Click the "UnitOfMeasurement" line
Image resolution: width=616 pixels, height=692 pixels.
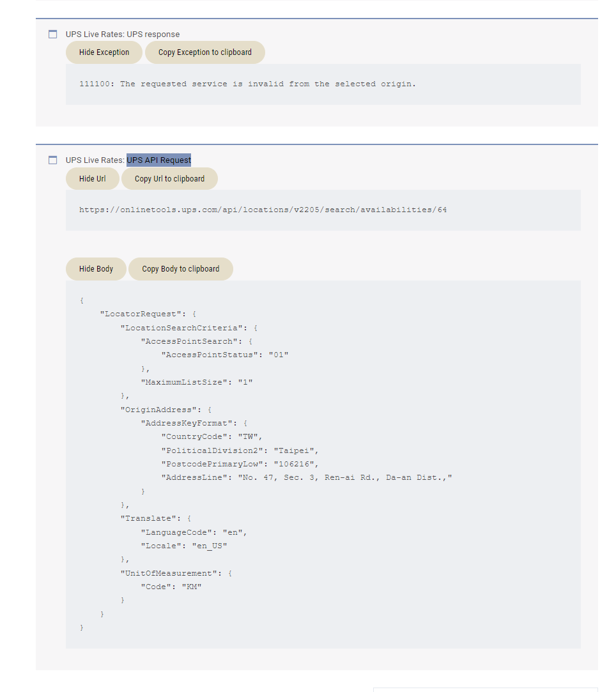pos(176,573)
